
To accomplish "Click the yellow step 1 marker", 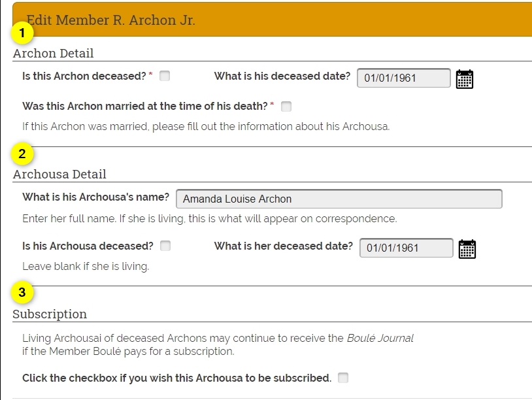I will point(22,33).
